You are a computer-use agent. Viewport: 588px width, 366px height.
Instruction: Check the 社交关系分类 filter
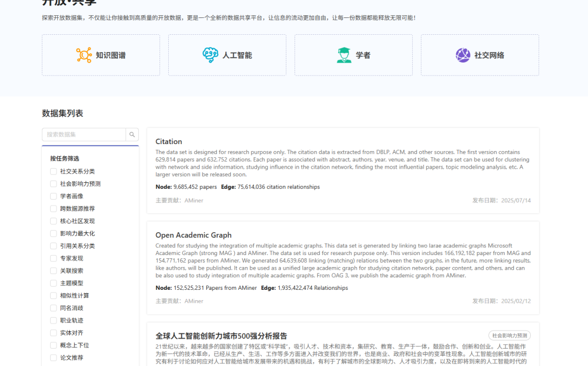click(53, 171)
